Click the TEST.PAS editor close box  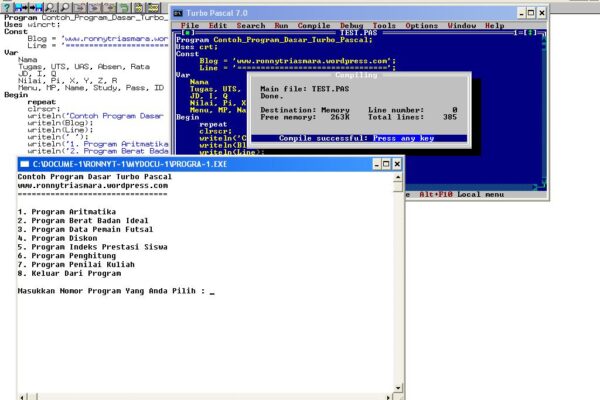point(186,32)
